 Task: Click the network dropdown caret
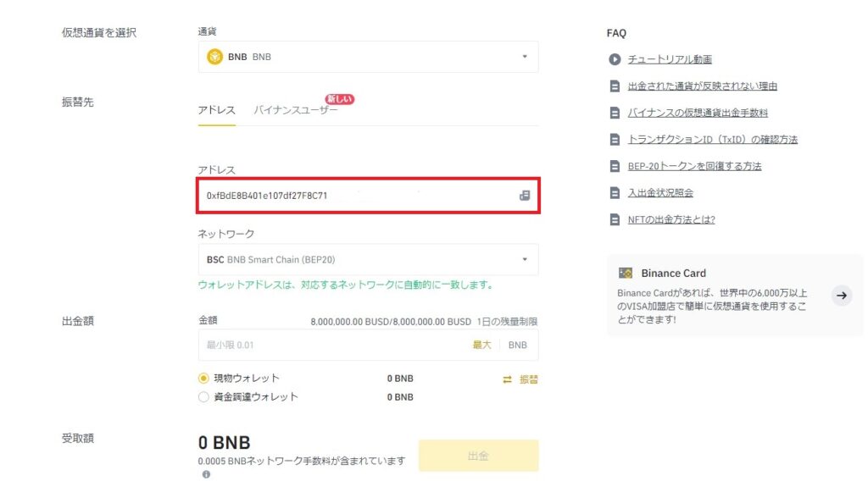525,259
